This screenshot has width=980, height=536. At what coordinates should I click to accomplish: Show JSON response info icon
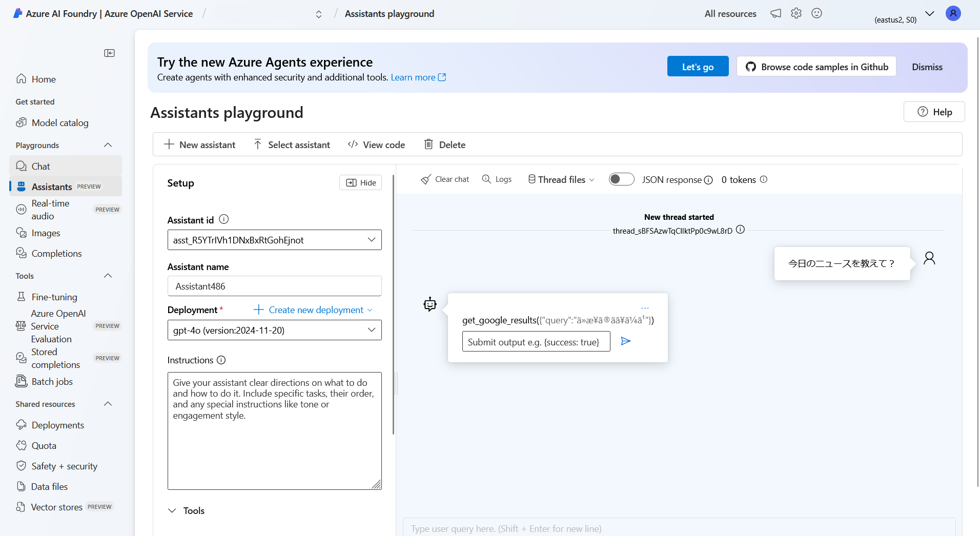[x=708, y=180]
